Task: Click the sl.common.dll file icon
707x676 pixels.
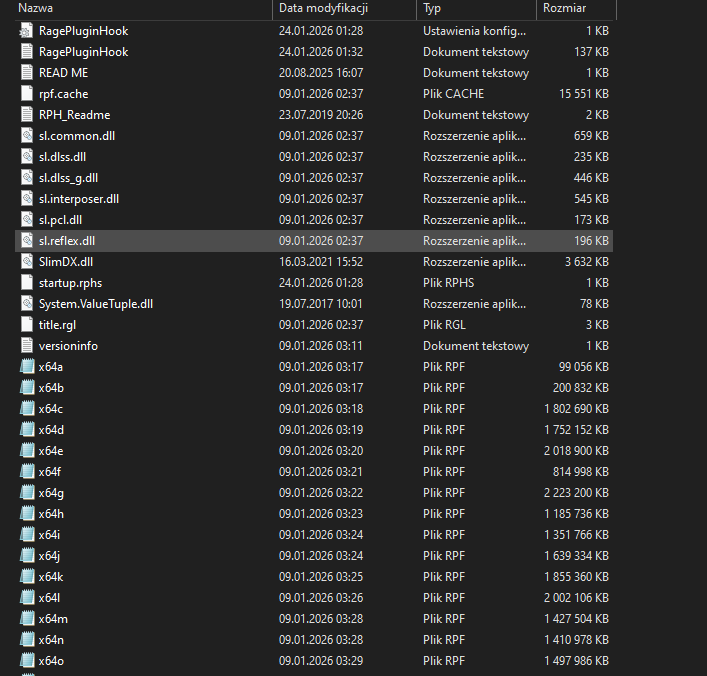Action: pyautogui.click(x=27, y=136)
